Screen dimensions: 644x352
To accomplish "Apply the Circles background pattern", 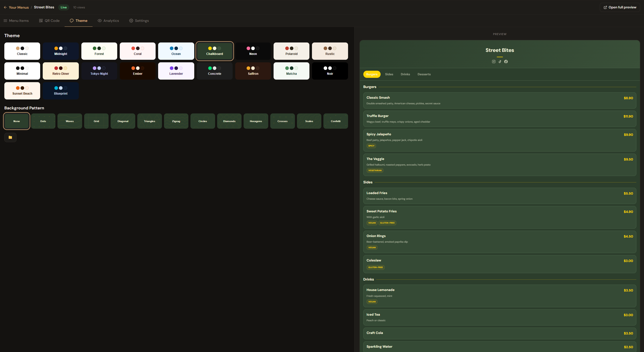I will pyautogui.click(x=203, y=121).
